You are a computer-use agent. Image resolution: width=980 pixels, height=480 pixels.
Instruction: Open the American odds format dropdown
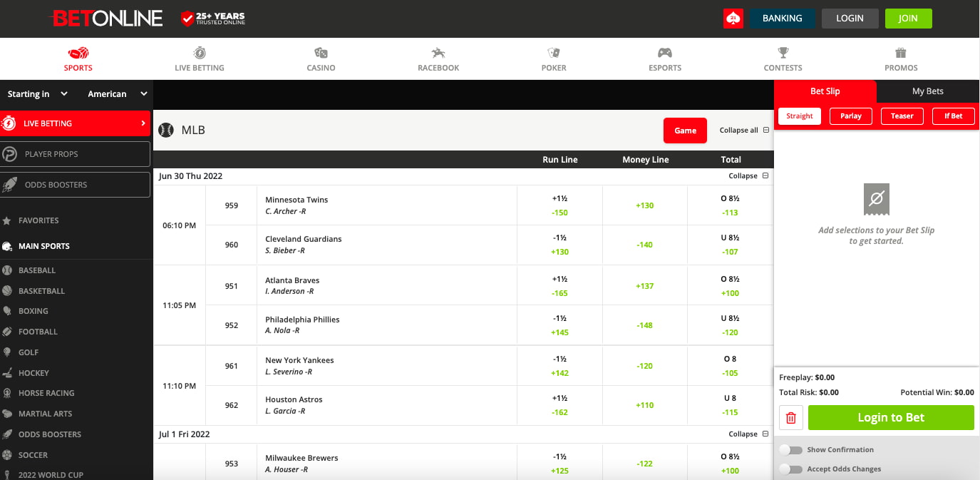(x=117, y=94)
